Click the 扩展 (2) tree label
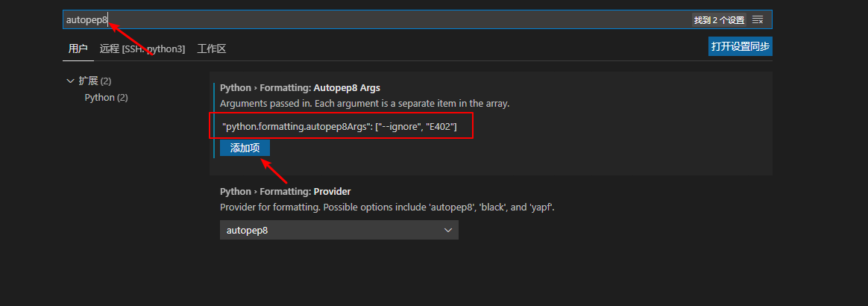Viewport: 868px width, 306px height. (95, 81)
